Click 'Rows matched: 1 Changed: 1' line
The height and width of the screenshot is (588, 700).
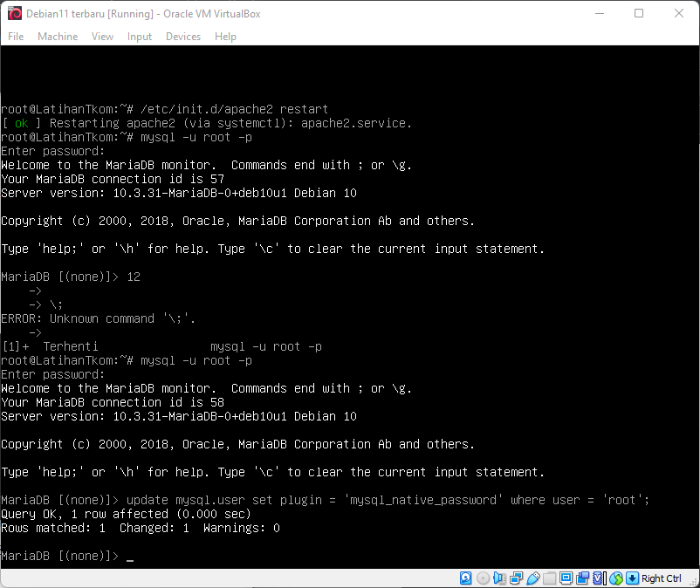point(141,528)
